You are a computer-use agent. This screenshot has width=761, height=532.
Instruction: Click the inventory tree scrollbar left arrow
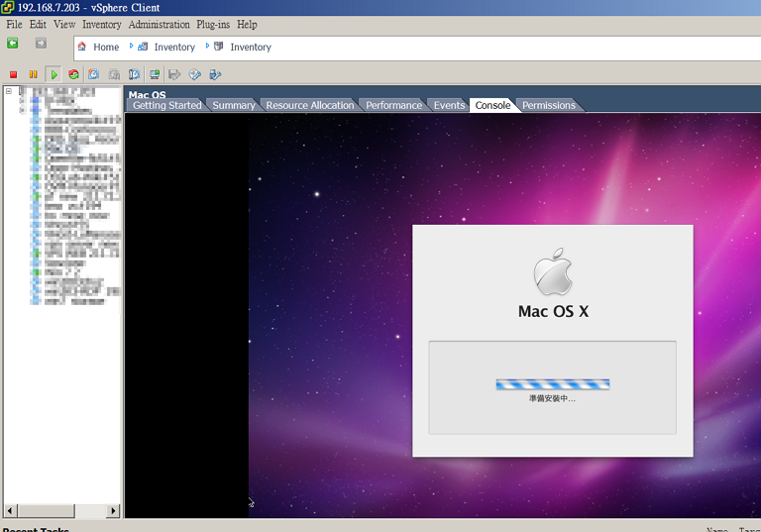click(x=10, y=510)
